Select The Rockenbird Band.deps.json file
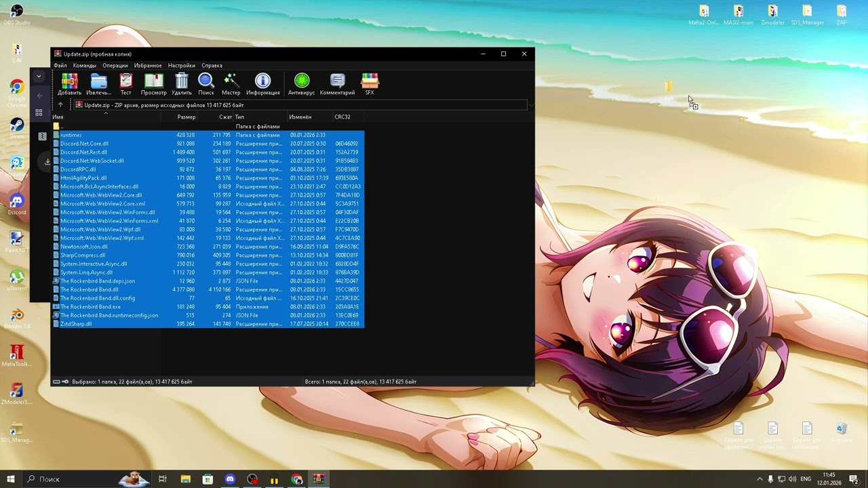This screenshot has width=868, height=488. [208, 281]
